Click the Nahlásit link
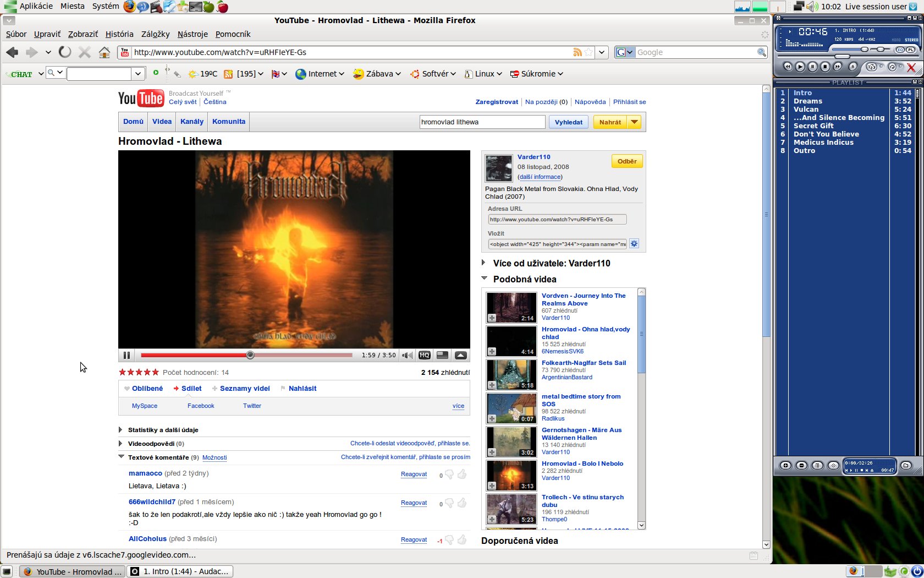924x578 pixels. tap(302, 388)
